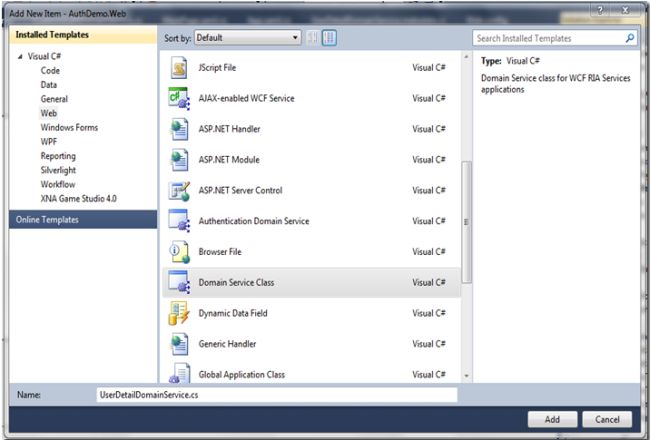
Task: Select the Generic Handler name
Action: coord(227,344)
